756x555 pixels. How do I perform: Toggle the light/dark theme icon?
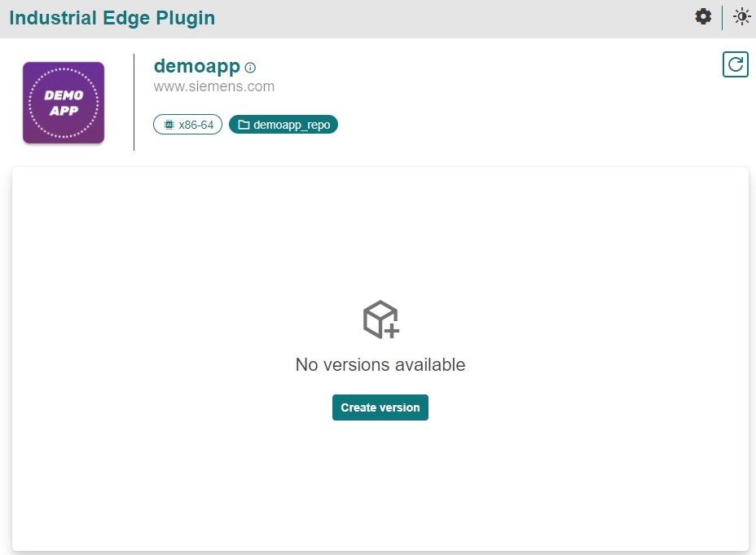[x=741, y=17]
